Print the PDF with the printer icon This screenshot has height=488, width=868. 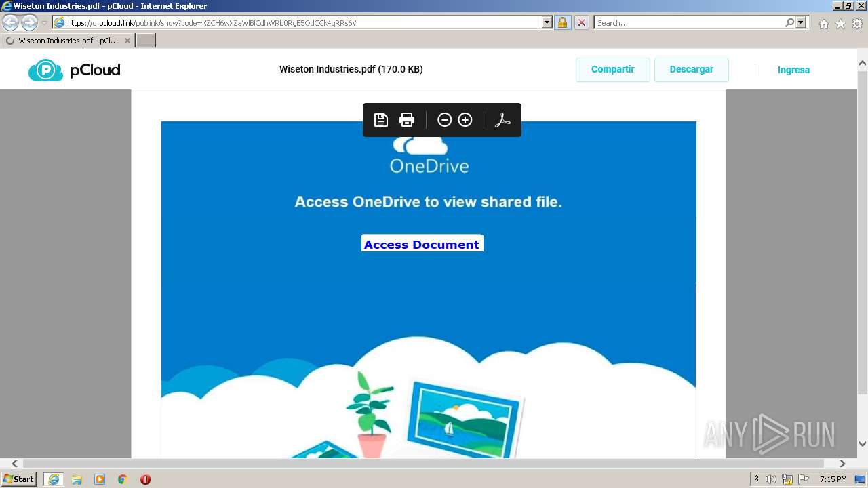[407, 120]
